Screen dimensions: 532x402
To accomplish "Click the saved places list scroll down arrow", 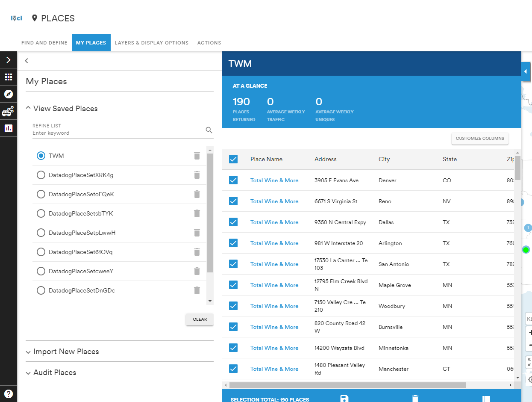I will tap(210, 301).
